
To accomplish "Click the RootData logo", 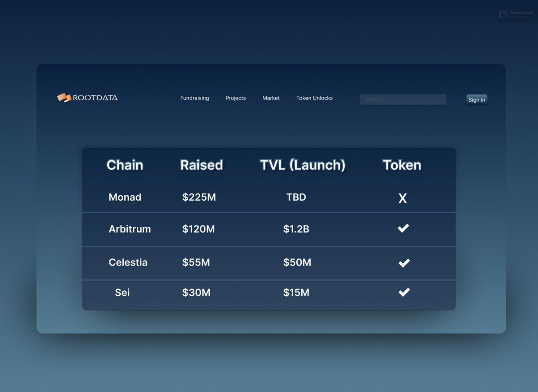I will click(x=87, y=98).
